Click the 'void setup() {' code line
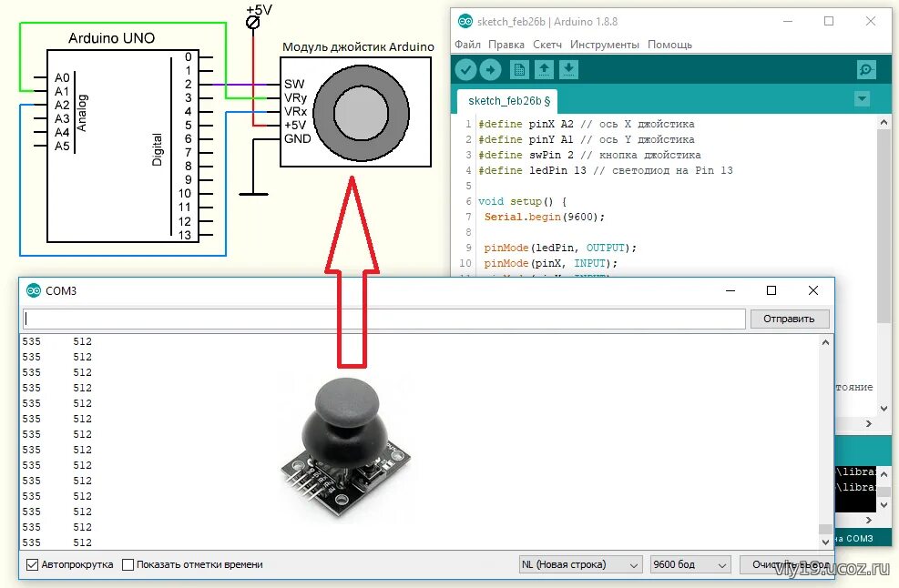Viewport: 899px width, 588px height. 522,201
